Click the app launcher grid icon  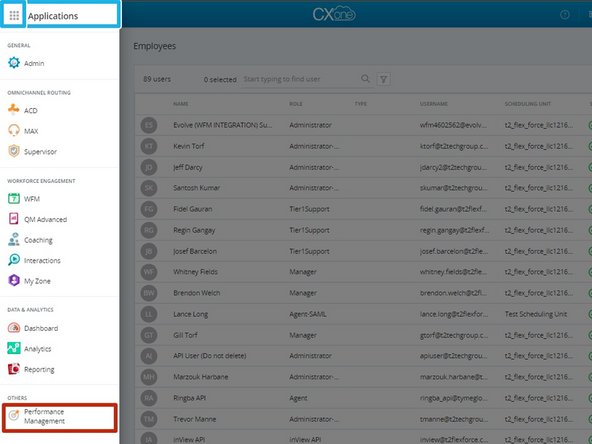tap(14, 15)
